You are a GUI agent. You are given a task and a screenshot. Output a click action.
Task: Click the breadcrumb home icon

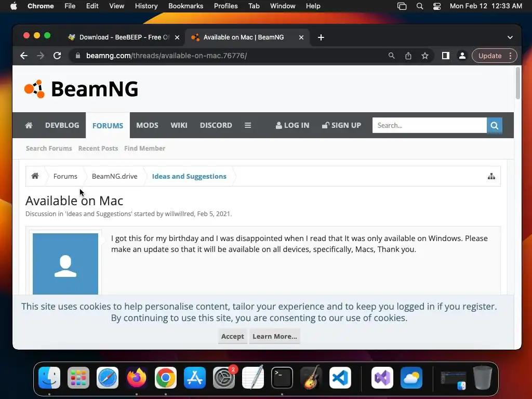(x=35, y=176)
